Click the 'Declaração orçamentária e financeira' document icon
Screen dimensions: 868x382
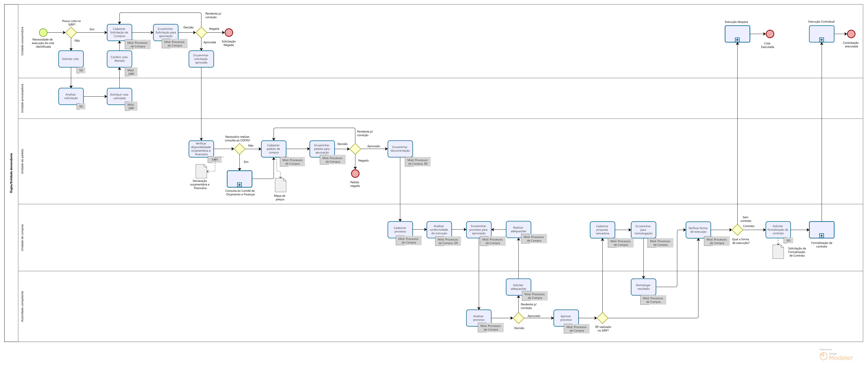[x=201, y=171]
